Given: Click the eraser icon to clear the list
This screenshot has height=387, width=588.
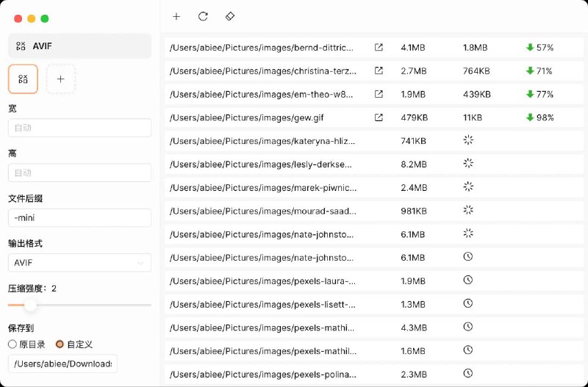Looking at the screenshot, I should (230, 16).
